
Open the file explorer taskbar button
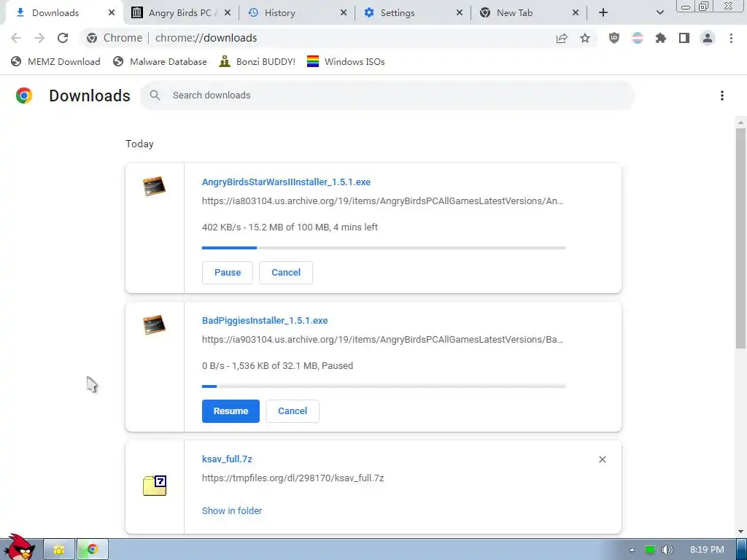point(59,550)
